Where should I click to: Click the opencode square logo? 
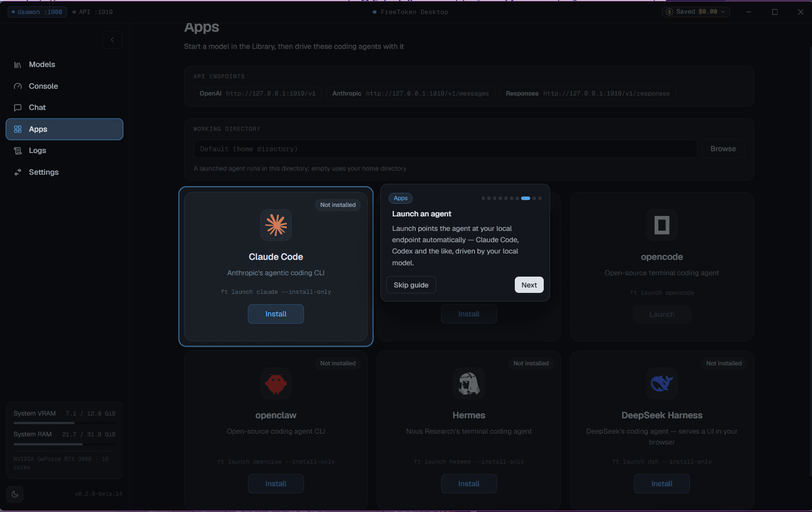click(662, 225)
